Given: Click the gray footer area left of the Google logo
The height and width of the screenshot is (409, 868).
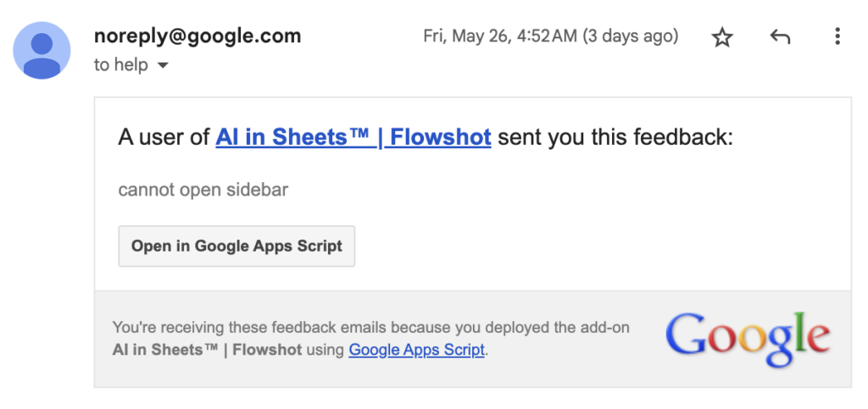Looking at the screenshot, I should pos(576,364).
